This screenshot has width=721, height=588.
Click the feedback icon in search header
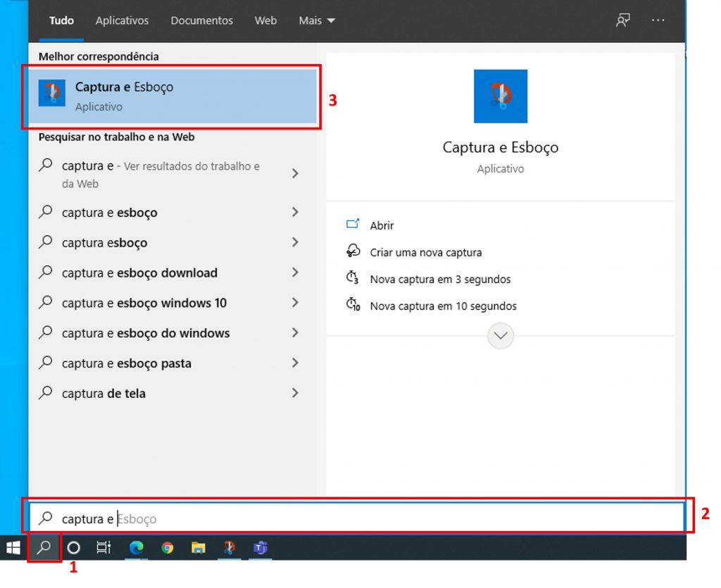pos(622,20)
